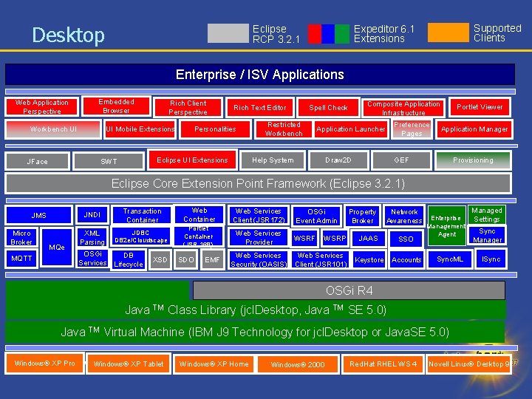
Task: Select the OSGi R4 bar
Action: [349, 290]
